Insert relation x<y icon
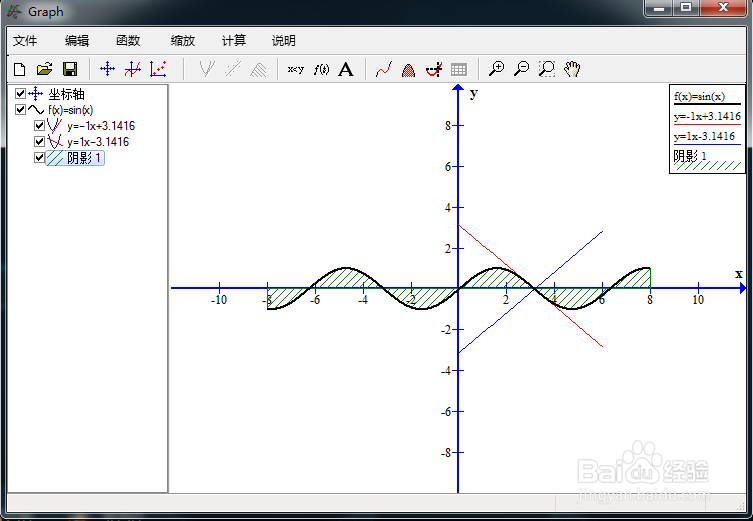753x521 pixels. pyautogui.click(x=295, y=70)
